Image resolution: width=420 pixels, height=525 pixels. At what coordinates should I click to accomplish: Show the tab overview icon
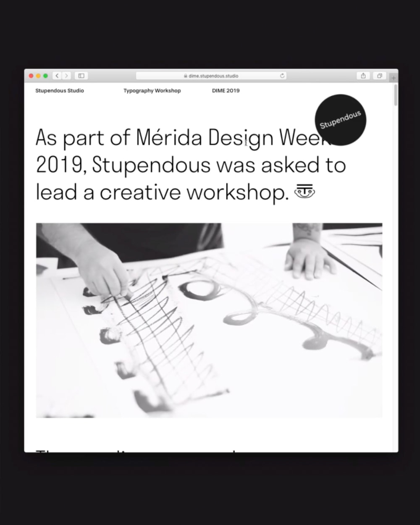coord(379,76)
